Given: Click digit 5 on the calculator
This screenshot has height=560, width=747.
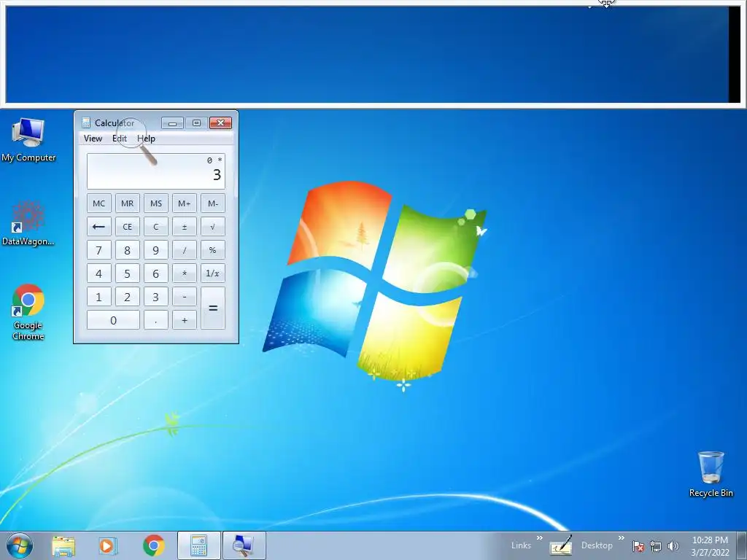Looking at the screenshot, I should click(127, 273).
